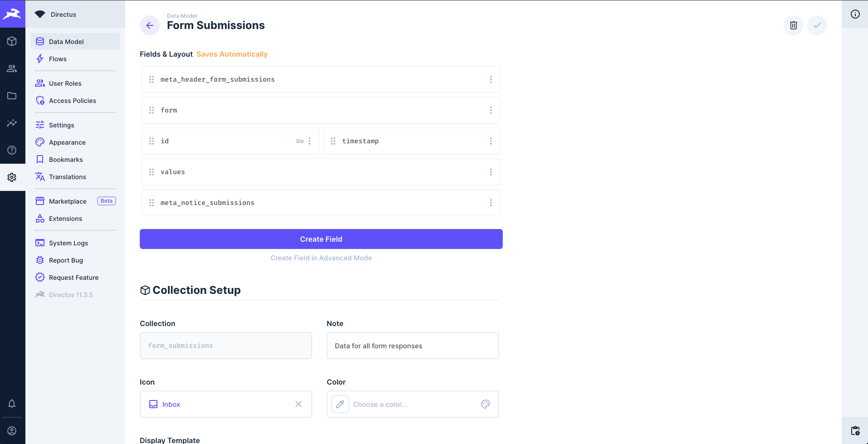This screenshot has width=868, height=444.
Task: Open the color palette picker
Action: point(485,404)
